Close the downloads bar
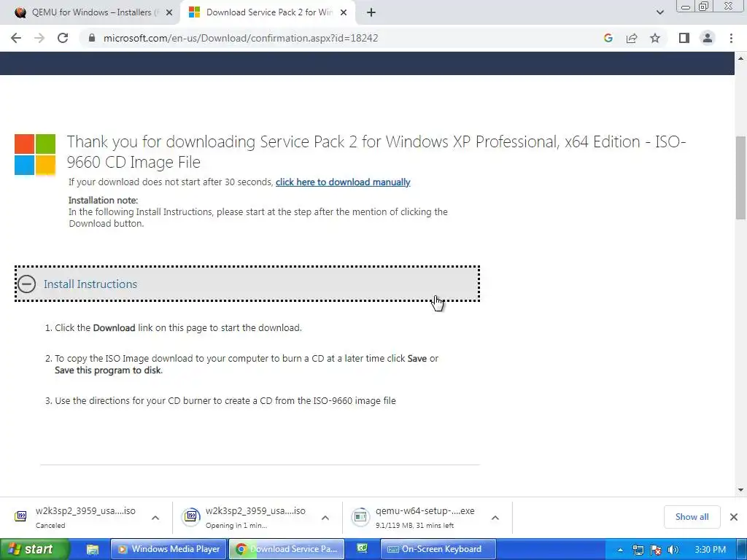Viewport: 747px width, 560px height. pos(734,517)
